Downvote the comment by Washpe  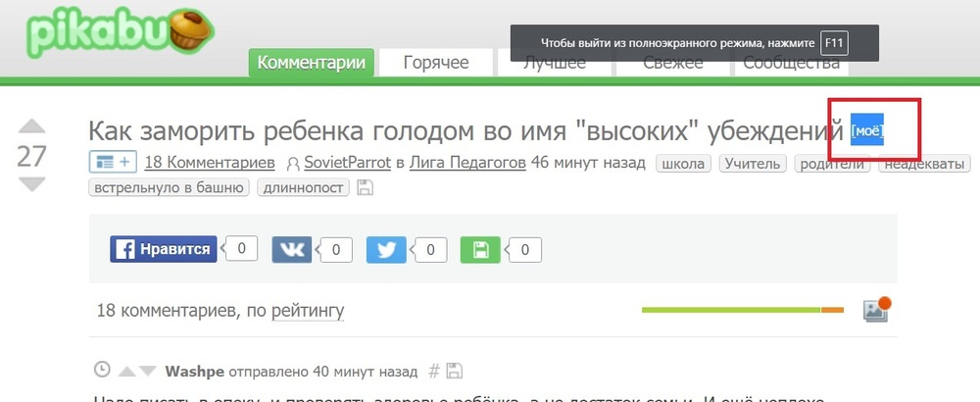pos(147,372)
